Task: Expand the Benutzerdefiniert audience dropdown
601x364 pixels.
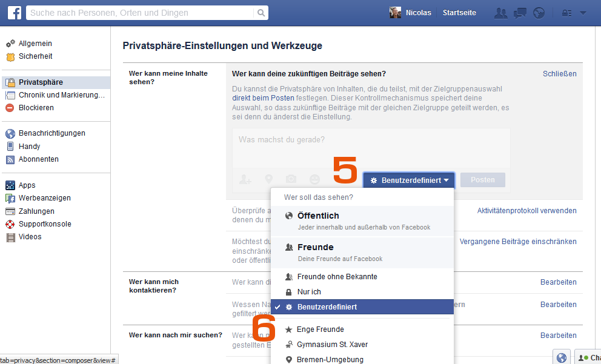Action: (x=409, y=180)
